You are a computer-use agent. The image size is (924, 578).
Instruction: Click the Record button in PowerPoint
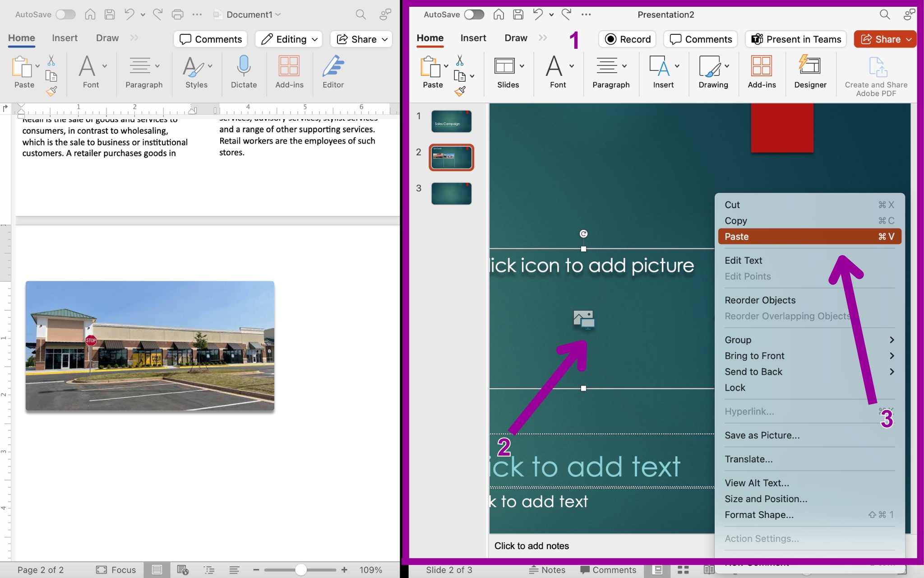628,39
